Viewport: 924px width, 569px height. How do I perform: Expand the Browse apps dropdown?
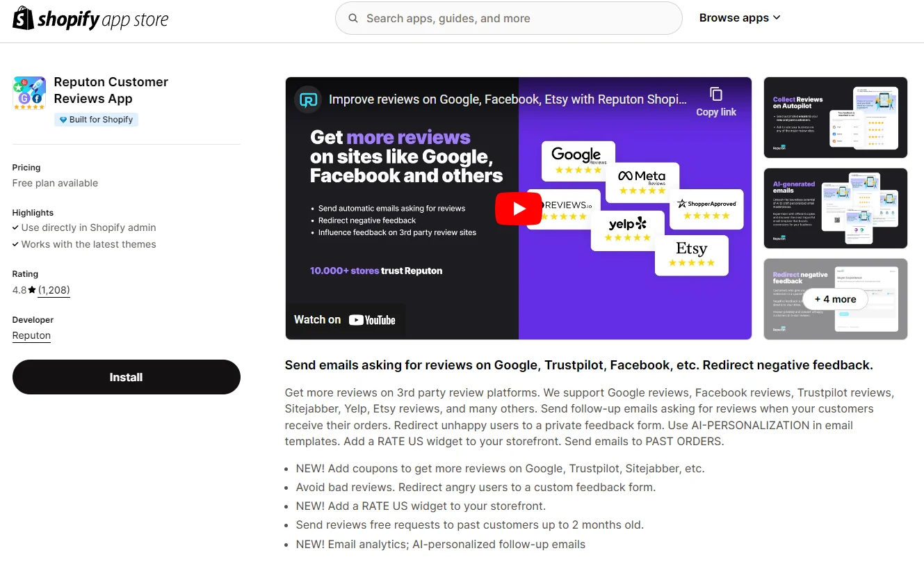739,18
